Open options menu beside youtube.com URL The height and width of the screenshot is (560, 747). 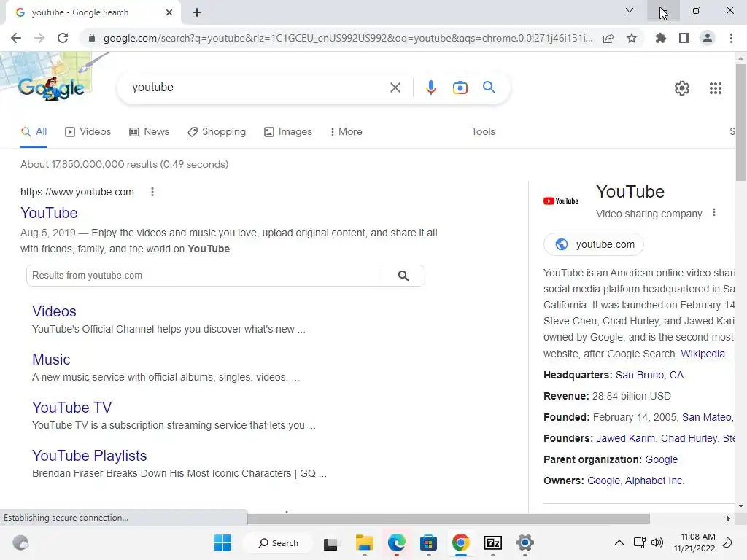[152, 192]
